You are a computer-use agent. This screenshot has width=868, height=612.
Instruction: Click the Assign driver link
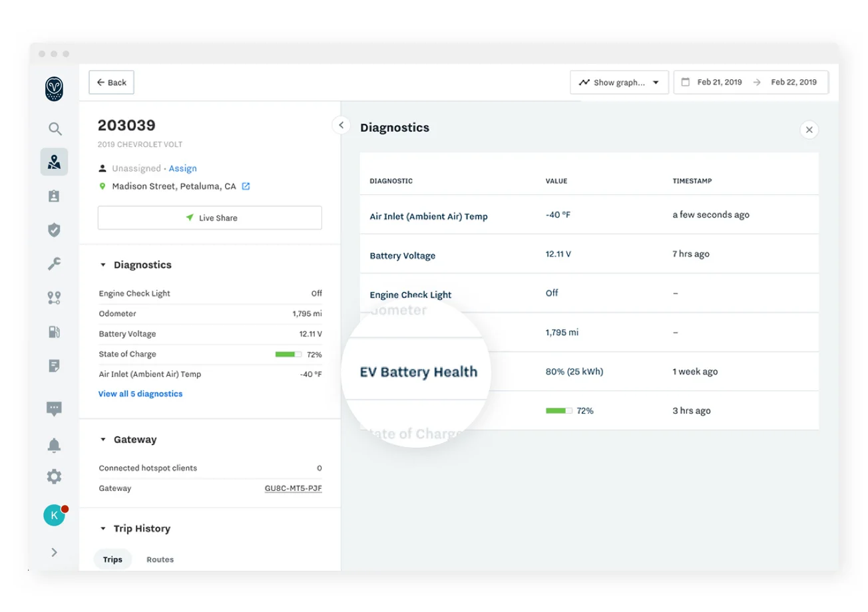coord(182,168)
